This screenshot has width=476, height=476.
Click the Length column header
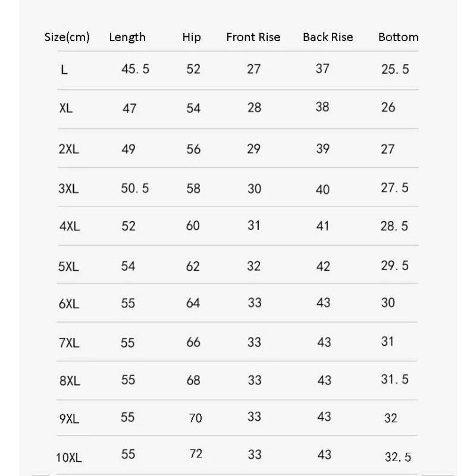[127, 37]
